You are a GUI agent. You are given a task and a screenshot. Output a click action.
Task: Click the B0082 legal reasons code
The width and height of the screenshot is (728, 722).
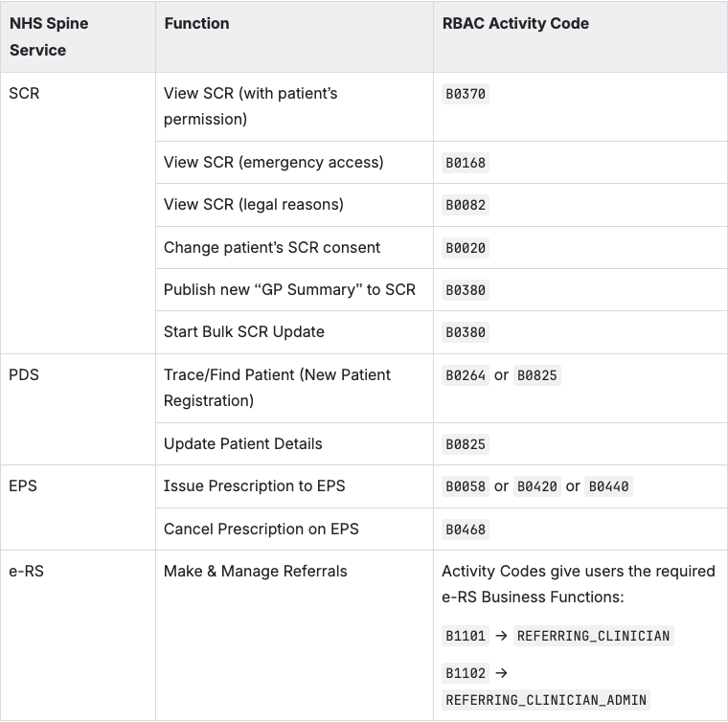[466, 205]
